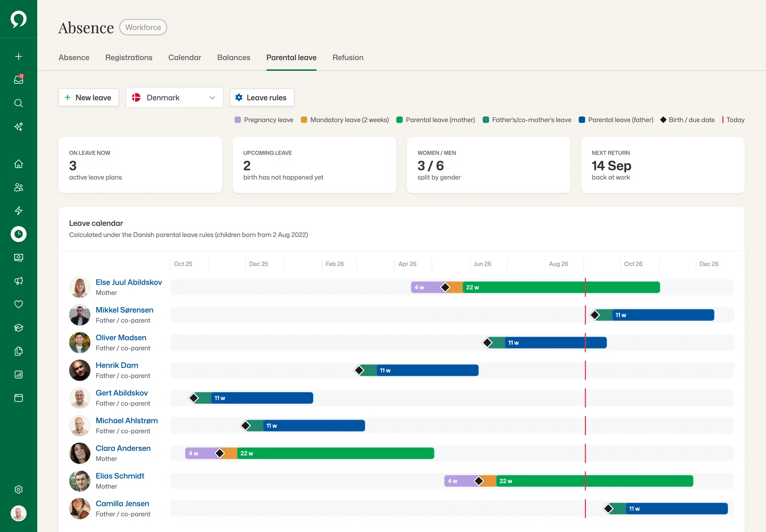Switch to the Absence tab
Viewport: 766px width, 532px height.
pyautogui.click(x=74, y=57)
